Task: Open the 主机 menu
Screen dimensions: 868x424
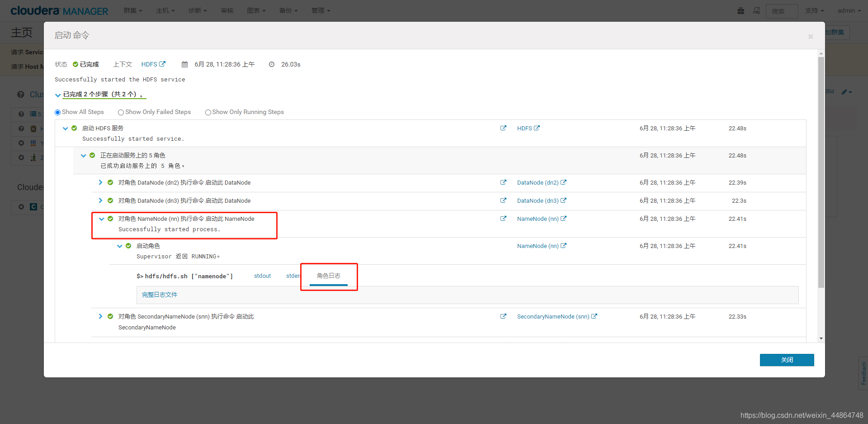Action: point(165,10)
